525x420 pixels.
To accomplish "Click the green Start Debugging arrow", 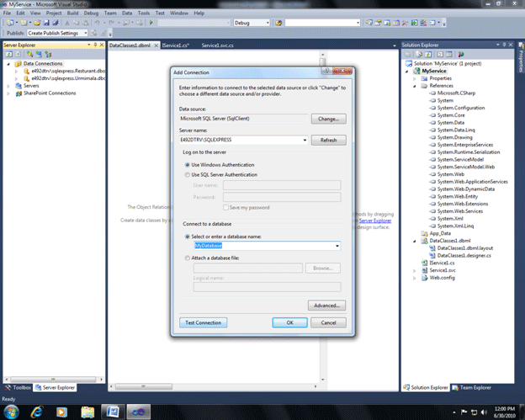I will 151,23.
